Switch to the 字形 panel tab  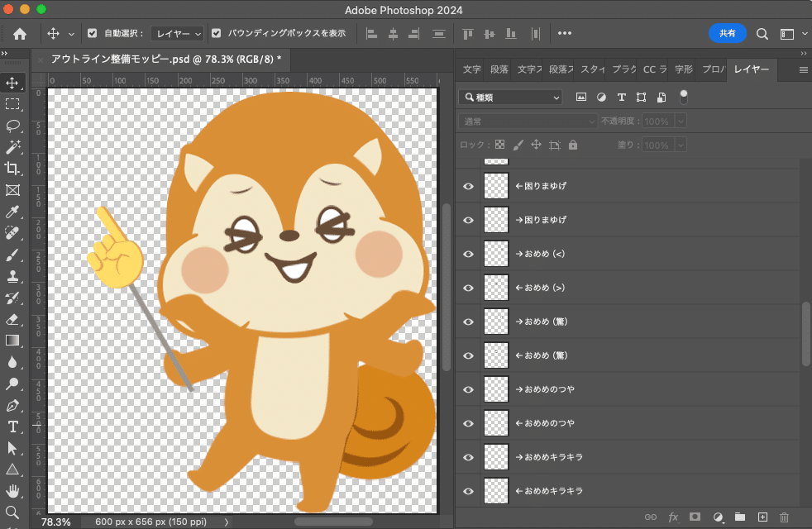pos(684,69)
